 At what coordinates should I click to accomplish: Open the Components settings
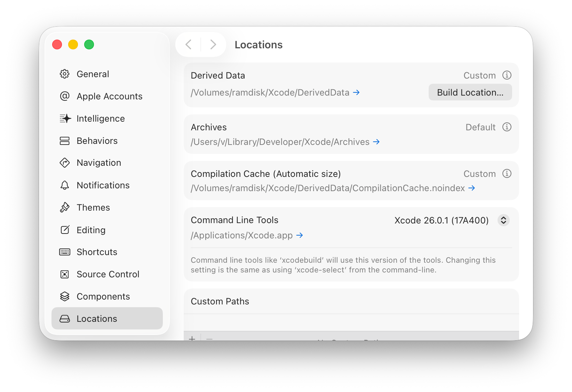point(103,296)
